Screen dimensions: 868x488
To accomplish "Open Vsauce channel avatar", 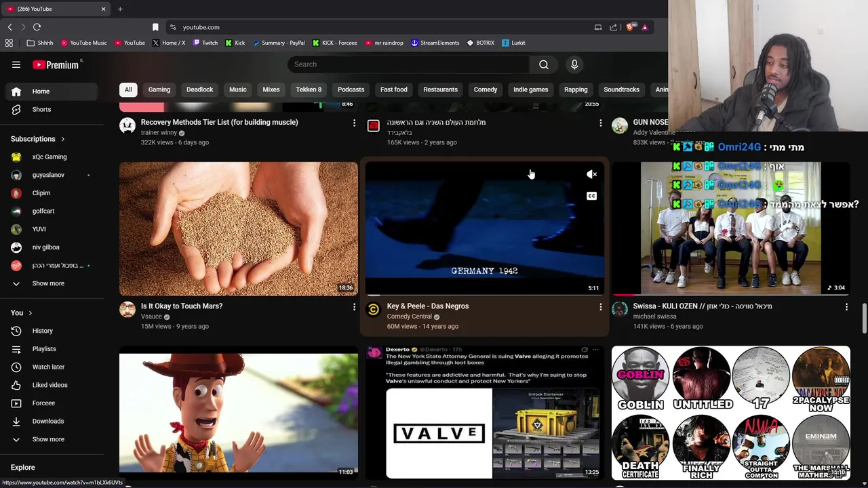I will (127, 310).
